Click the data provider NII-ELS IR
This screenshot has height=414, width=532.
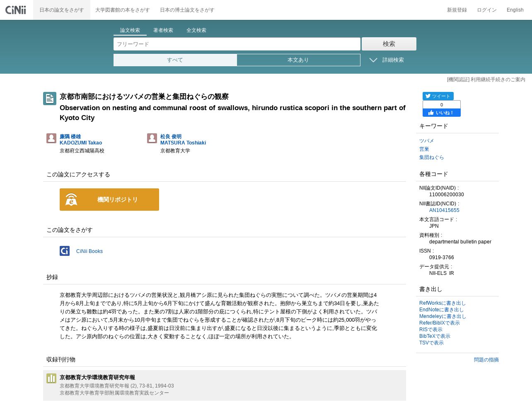click(442, 273)
